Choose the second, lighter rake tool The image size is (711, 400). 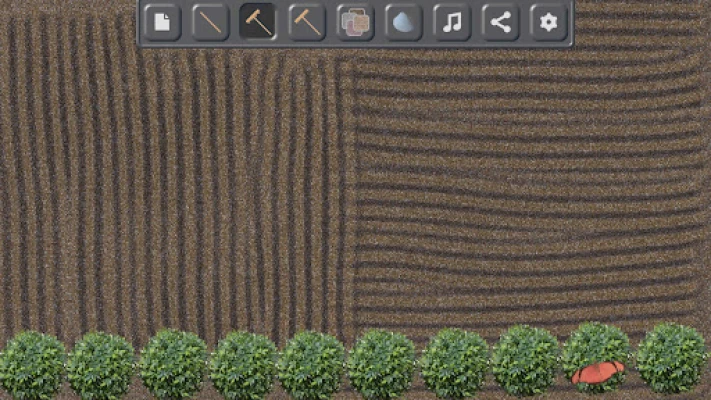point(306,22)
